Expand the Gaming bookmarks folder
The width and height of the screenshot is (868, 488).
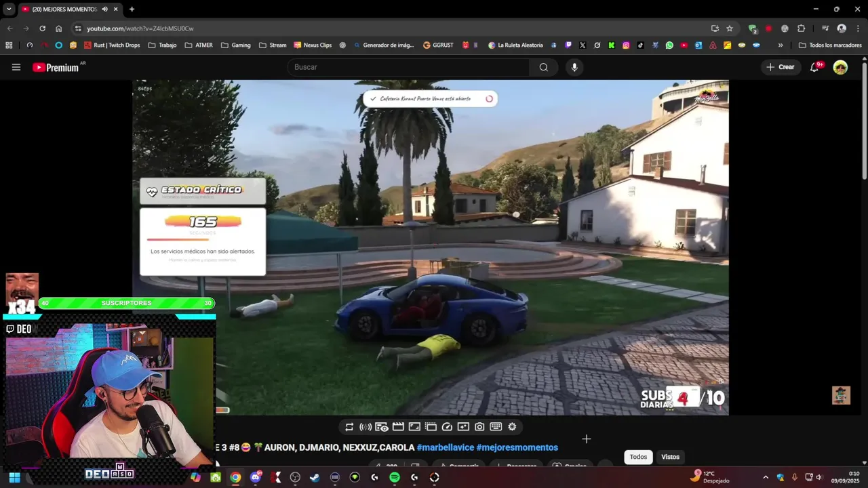point(236,45)
